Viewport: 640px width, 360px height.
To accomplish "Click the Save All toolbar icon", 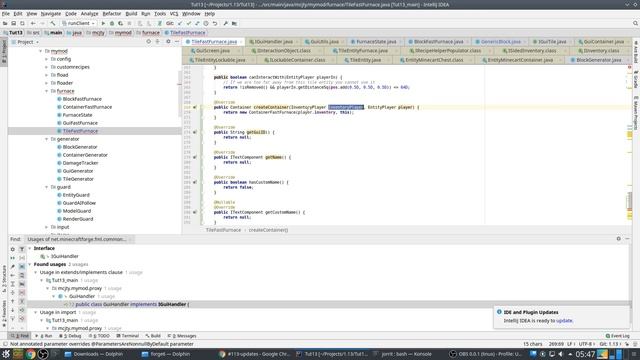I will point(13,24).
